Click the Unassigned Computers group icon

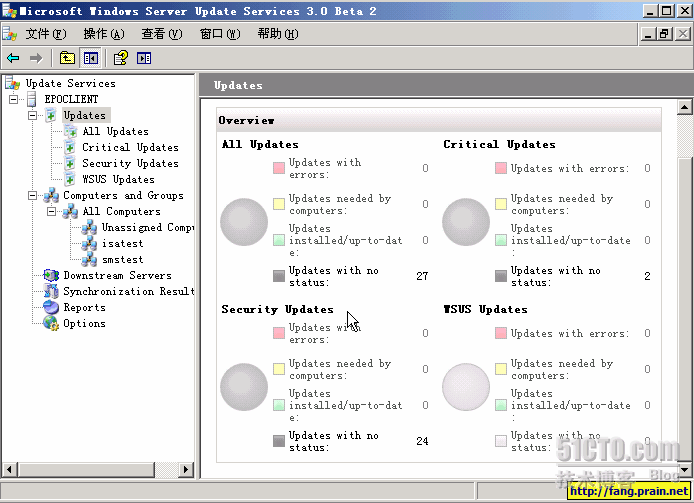pos(89,227)
